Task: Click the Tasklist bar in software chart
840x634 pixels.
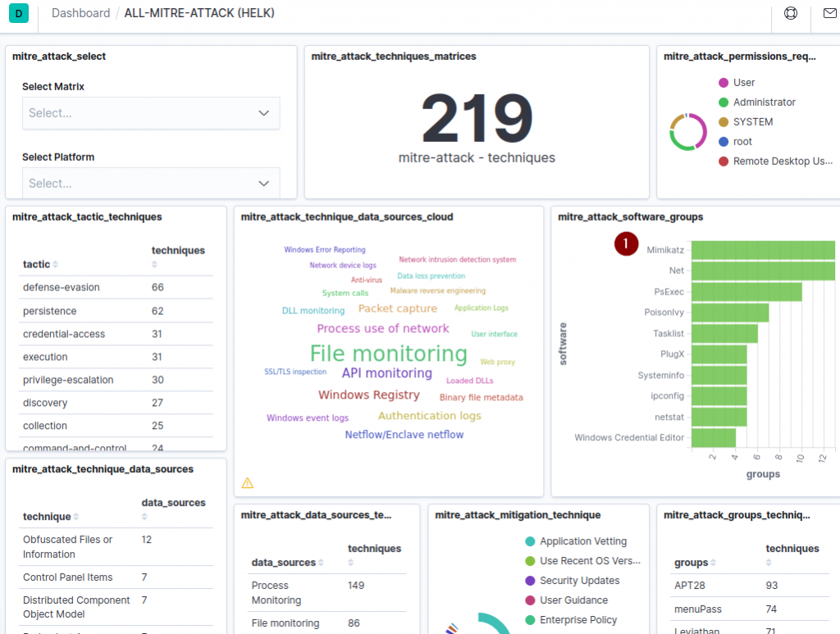Action: (x=725, y=334)
